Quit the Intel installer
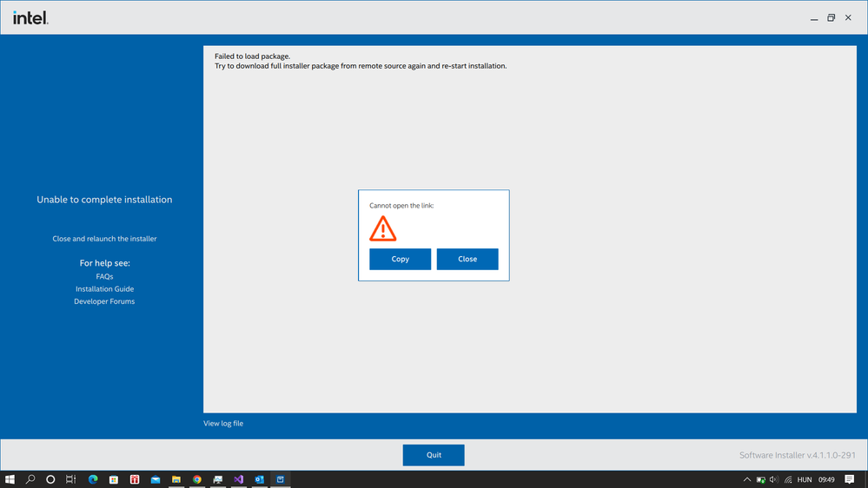 [x=434, y=455]
